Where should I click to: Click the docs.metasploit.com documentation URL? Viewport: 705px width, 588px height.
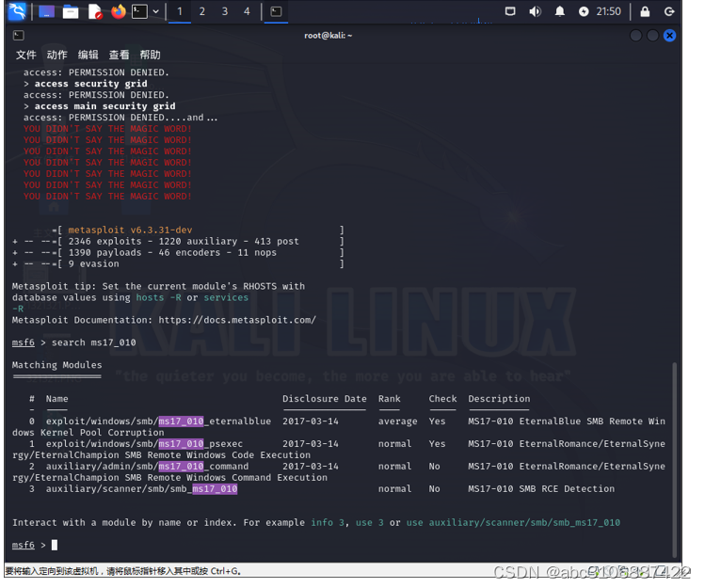tap(237, 320)
